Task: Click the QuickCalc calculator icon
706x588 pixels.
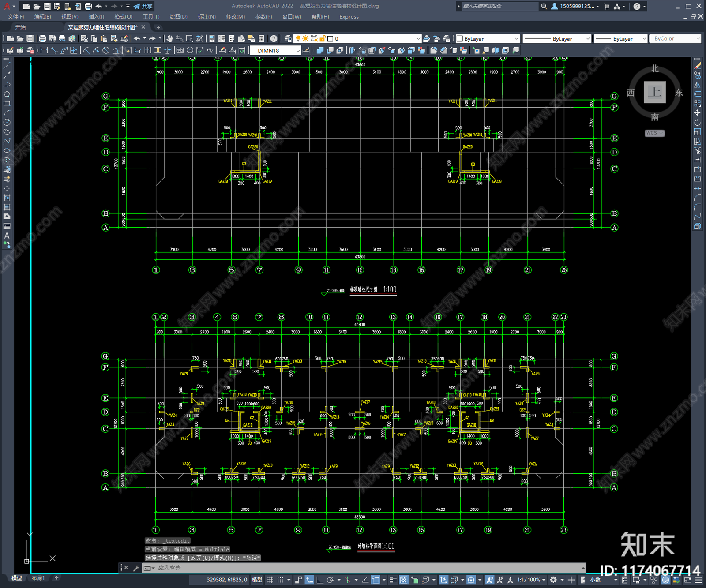Action: 261,39
